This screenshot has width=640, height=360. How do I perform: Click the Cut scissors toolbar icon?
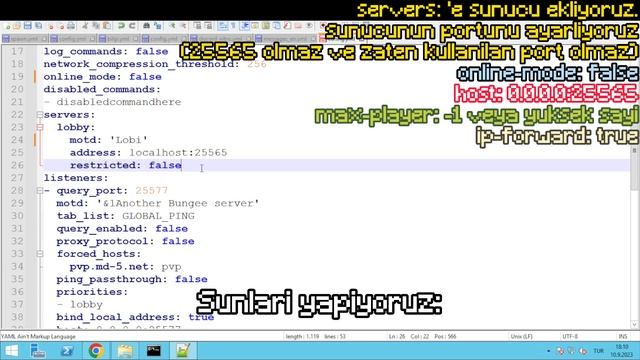85,26
